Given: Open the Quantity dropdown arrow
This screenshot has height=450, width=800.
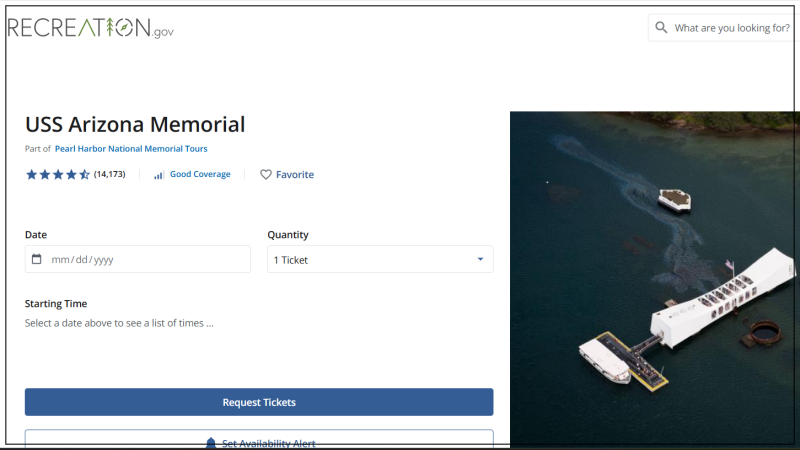Looking at the screenshot, I should 480,259.
